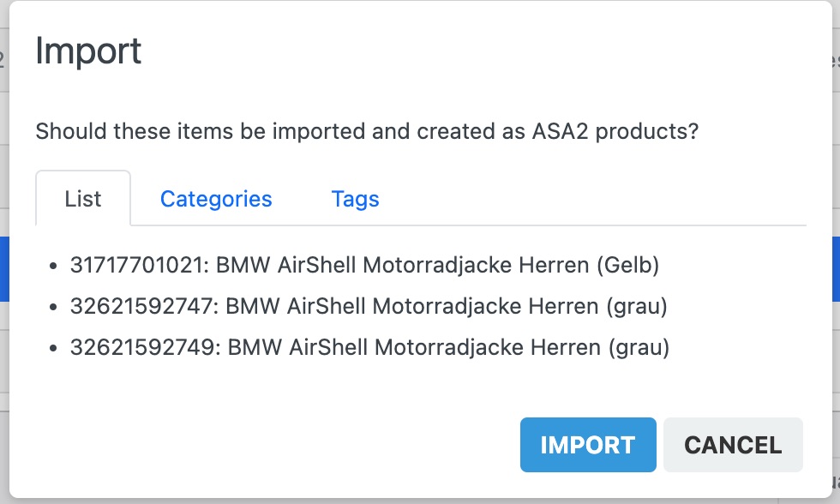Viewport: 840px width, 504px height.
Task: Confirm importing items as ASA2 products
Action: coord(588,444)
